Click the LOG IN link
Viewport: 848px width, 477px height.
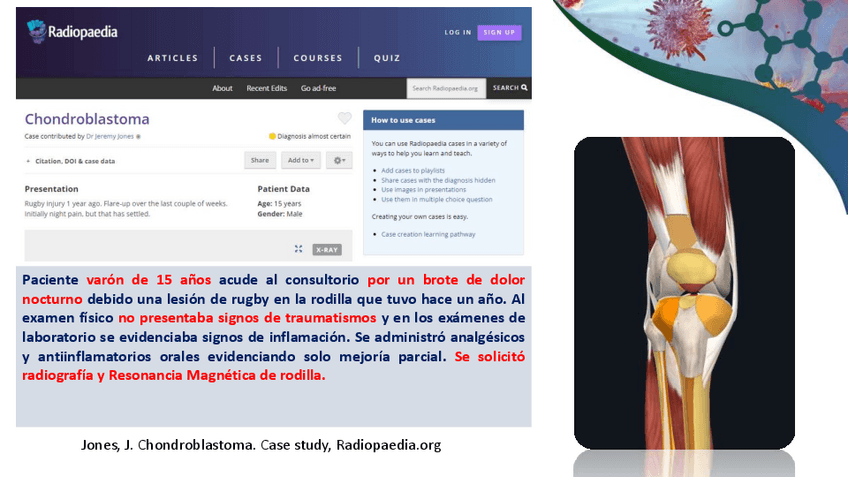coord(458,32)
